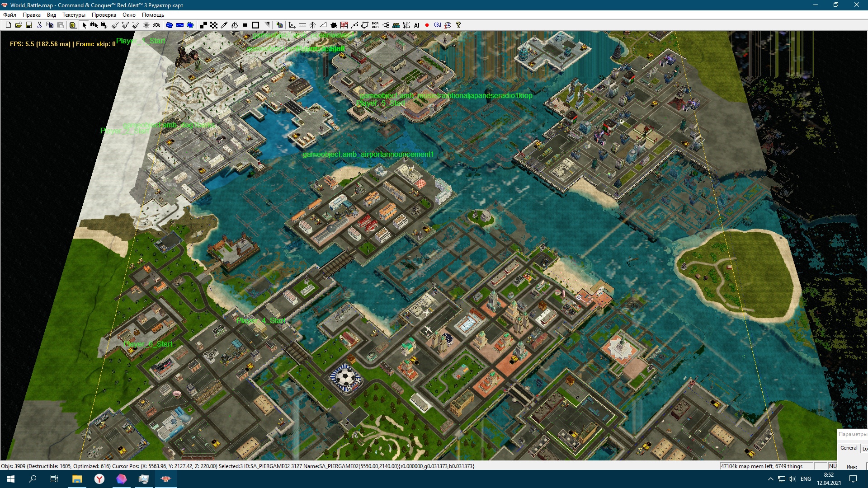Save the map with the floppy icon
868x488 pixels.
coord(29,25)
